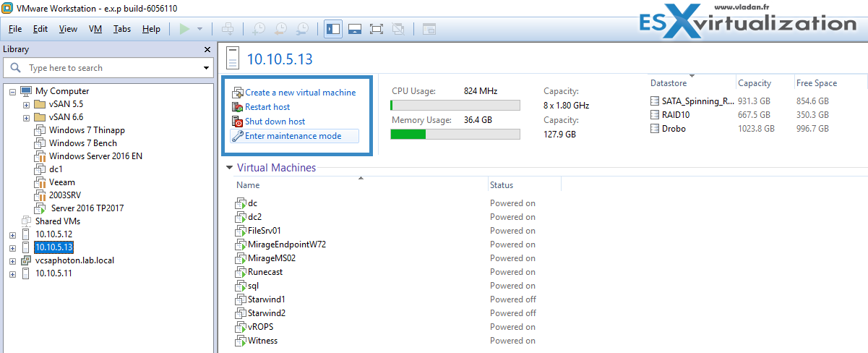Image resolution: width=868 pixels, height=353 pixels.
Task: Click the CPU Usage progress bar
Action: pos(455,105)
